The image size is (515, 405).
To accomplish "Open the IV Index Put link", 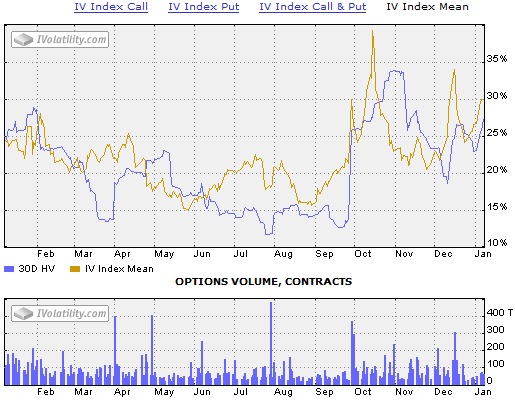I will click(203, 7).
